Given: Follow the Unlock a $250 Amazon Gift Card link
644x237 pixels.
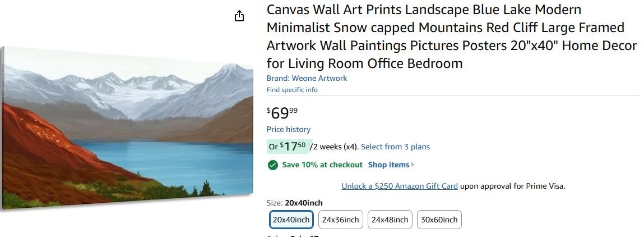Looking at the screenshot, I should click(400, 186).
